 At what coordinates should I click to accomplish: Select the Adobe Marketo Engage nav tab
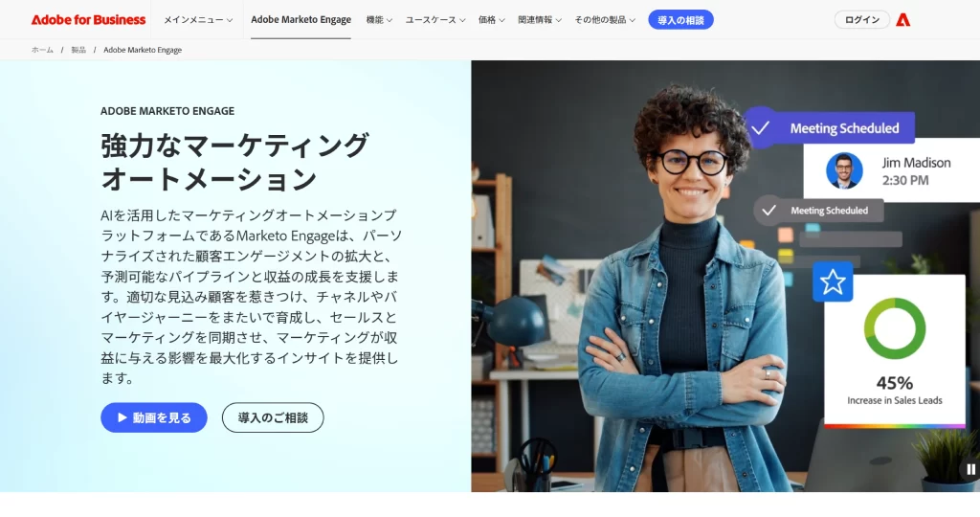pos(301,20)
